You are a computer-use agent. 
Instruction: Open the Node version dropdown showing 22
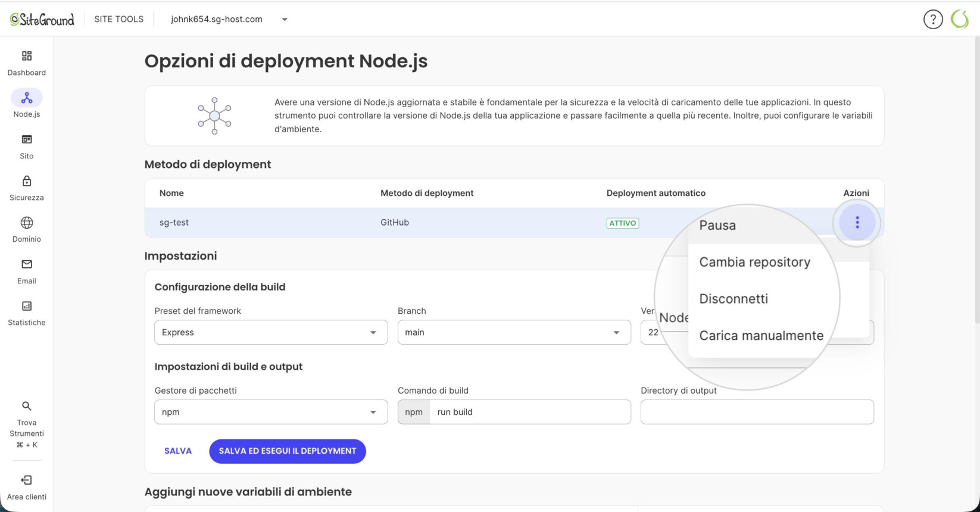(x=757, y=332)
